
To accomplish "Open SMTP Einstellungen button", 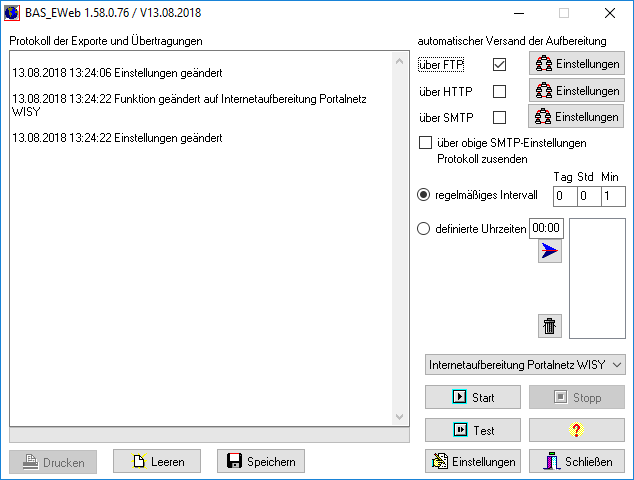I will [x=576, y=116].
